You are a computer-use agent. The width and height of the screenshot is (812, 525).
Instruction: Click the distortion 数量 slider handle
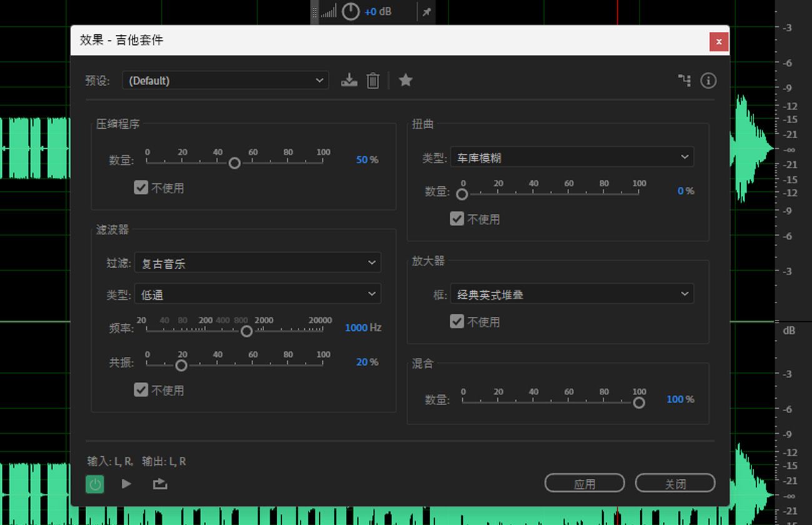tap(462, 194)
